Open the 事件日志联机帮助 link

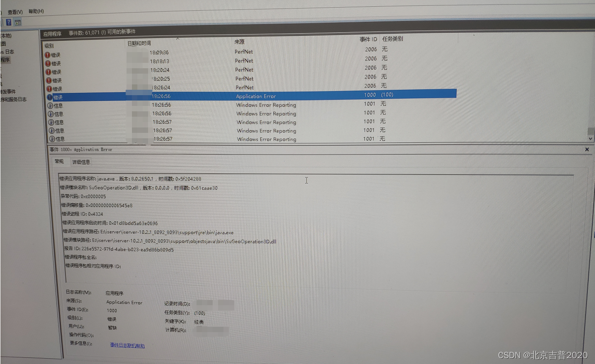[x=127, y=346]
